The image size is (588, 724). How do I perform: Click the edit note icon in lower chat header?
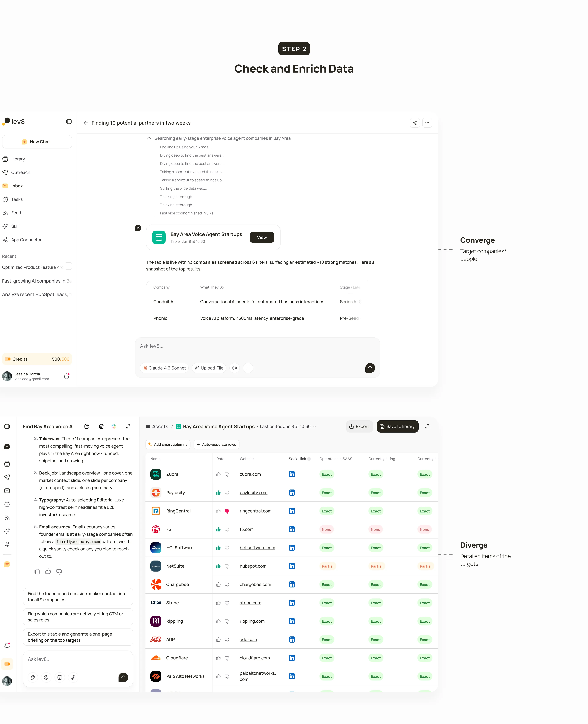[101, 426]
